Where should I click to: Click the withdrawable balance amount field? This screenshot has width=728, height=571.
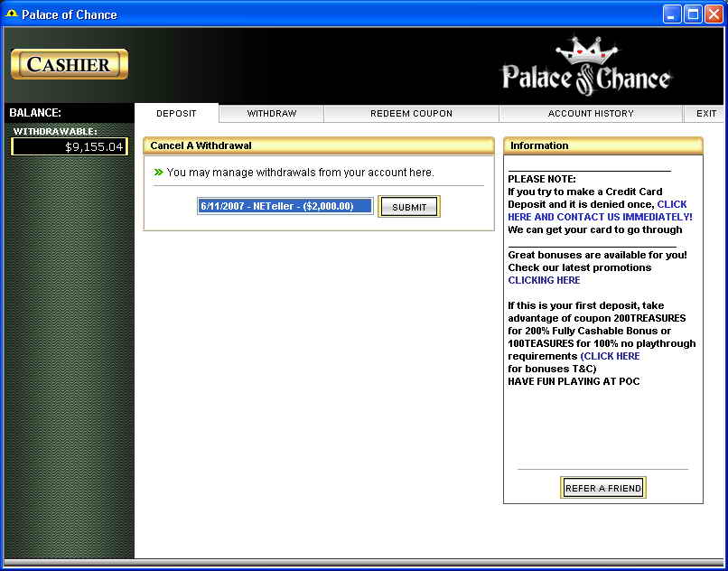tap(70, 146)
